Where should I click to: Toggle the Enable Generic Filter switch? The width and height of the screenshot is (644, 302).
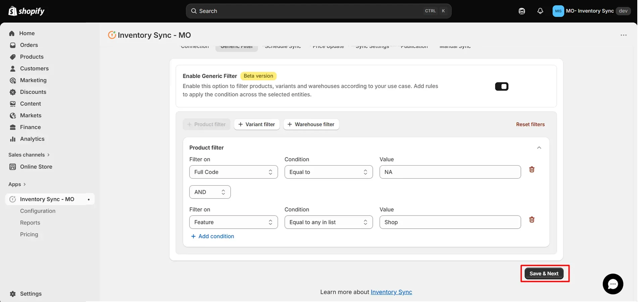502,86
